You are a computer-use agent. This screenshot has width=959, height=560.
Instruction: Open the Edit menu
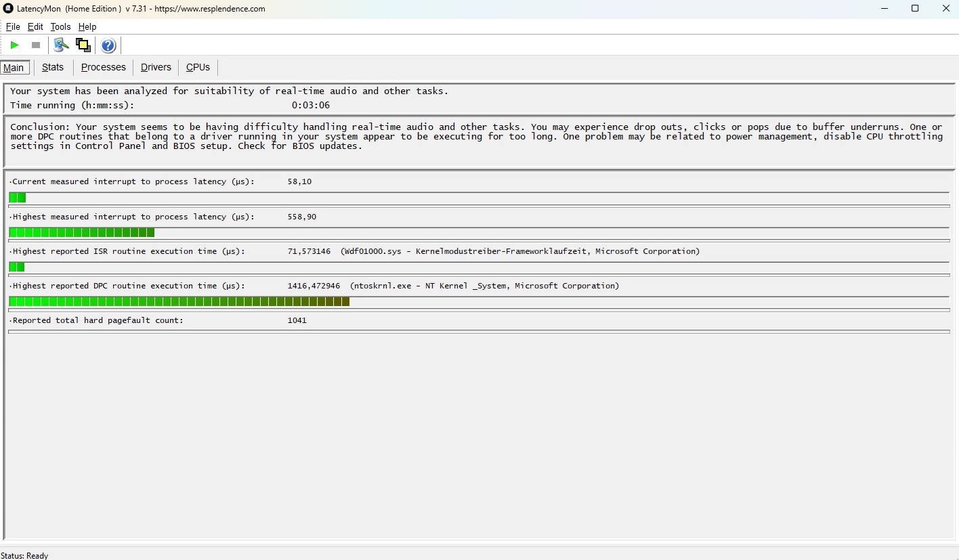click(x=35, y=27)
